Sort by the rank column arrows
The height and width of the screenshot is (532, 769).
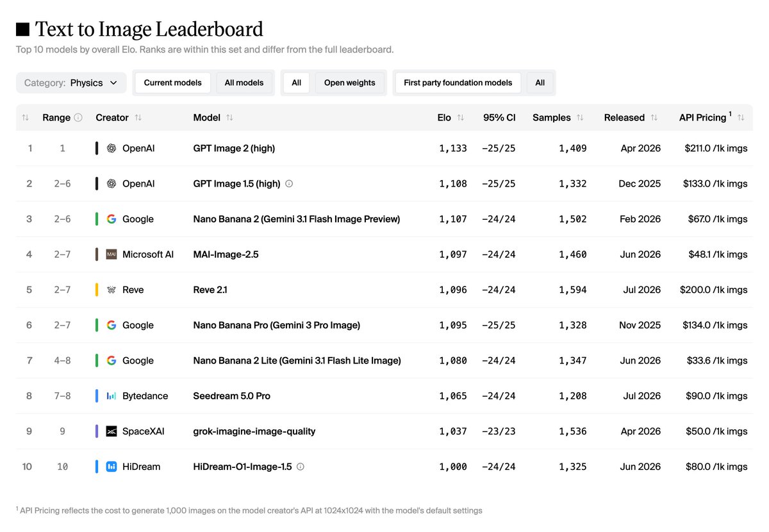(x=26, y=118)
